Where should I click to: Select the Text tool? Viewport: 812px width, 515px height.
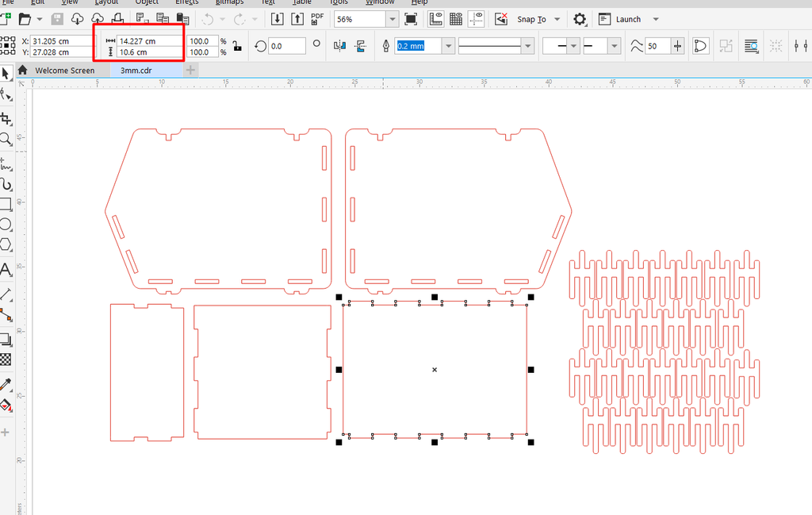click(6, 270)
